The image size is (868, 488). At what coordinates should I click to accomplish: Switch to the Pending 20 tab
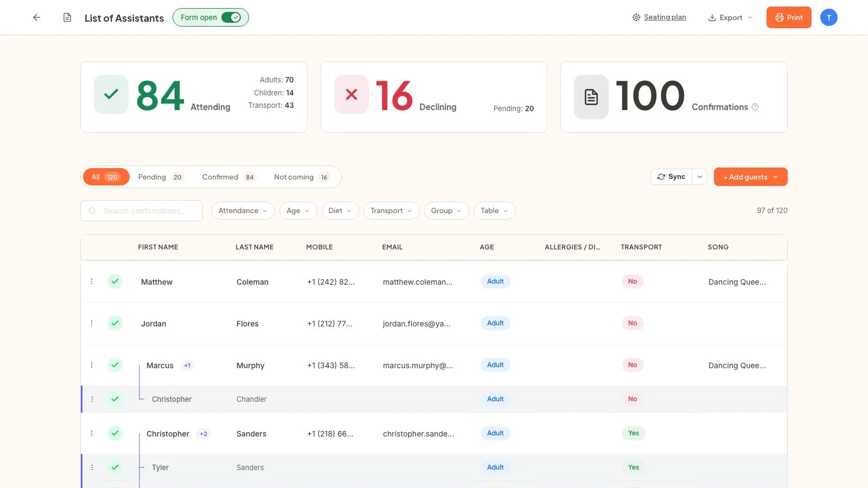click(161, 177)
